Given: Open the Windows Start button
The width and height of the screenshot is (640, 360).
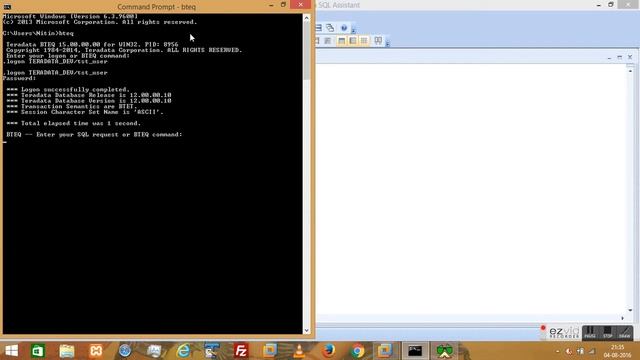Looking at the screenshot, I should point(11,351).
